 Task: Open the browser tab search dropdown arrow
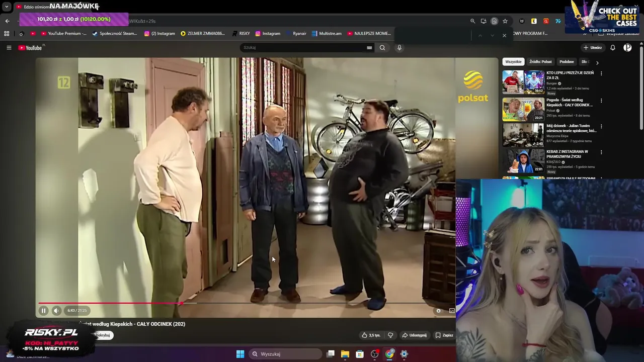click(x=7, y=7)
